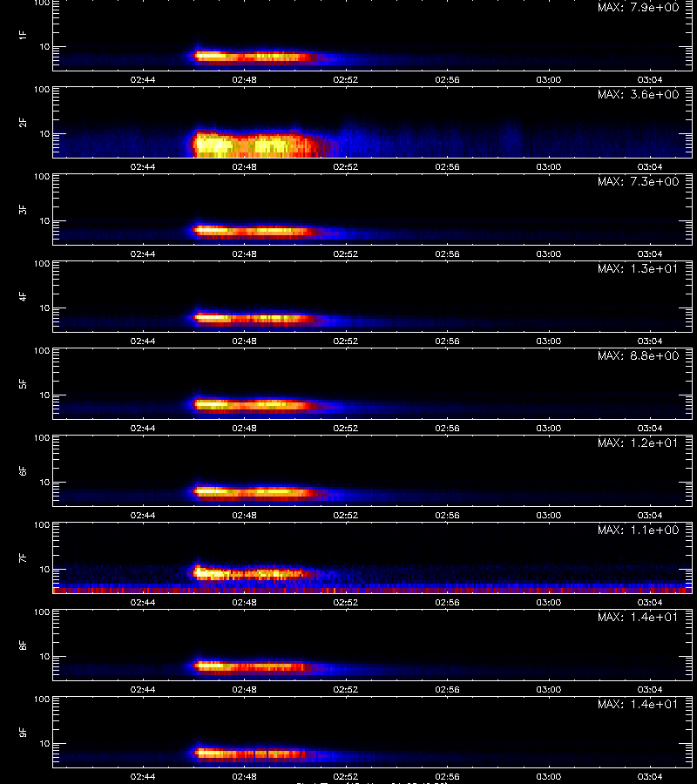
Task: Click the bright burst in the 9F spectrogram
Action: [x=253, y=753]
